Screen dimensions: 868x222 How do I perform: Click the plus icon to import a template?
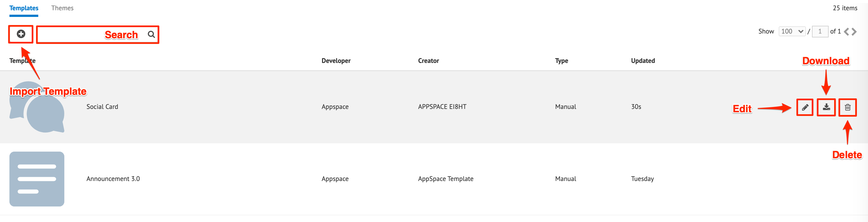21,34
